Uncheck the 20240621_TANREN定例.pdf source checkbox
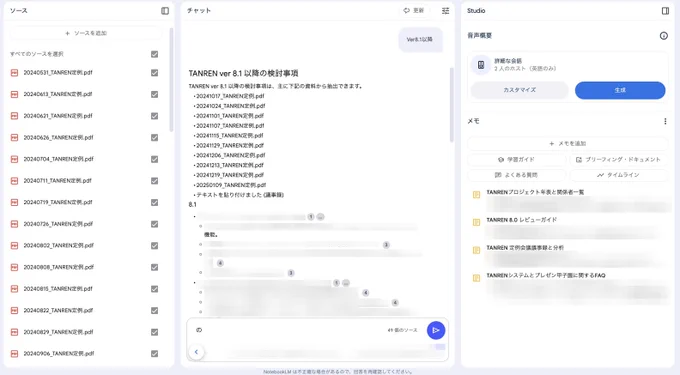The width and height of the screenshot is (680, 375). coord(154,116)
